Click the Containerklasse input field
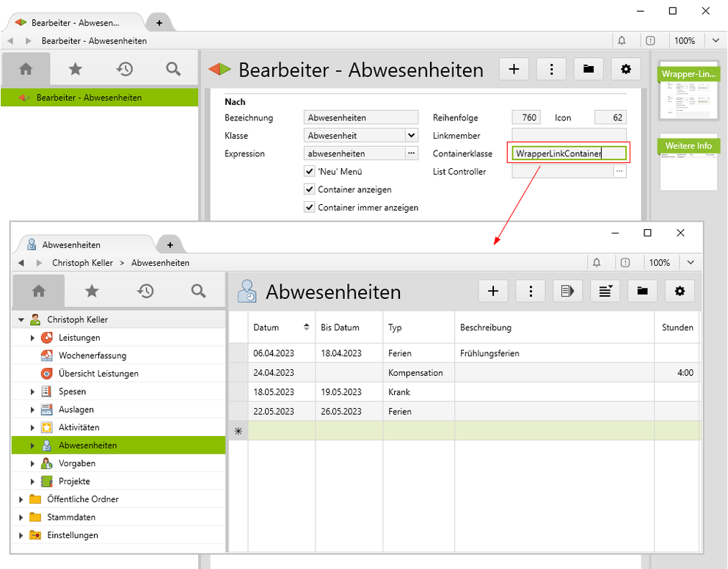 [x=569, y=153]
